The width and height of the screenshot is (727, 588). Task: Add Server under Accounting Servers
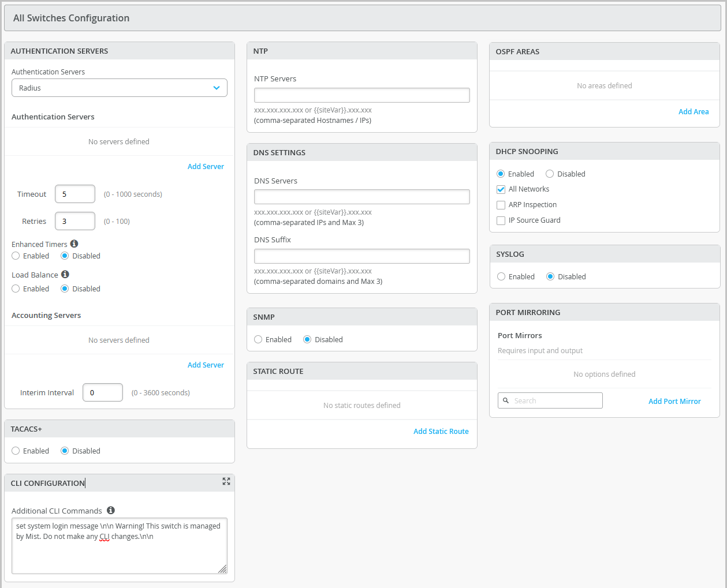point(206,365)
